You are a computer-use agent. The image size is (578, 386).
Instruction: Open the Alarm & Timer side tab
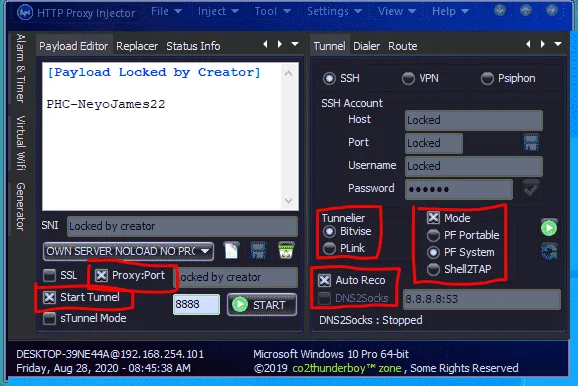(x=21, y=69)
